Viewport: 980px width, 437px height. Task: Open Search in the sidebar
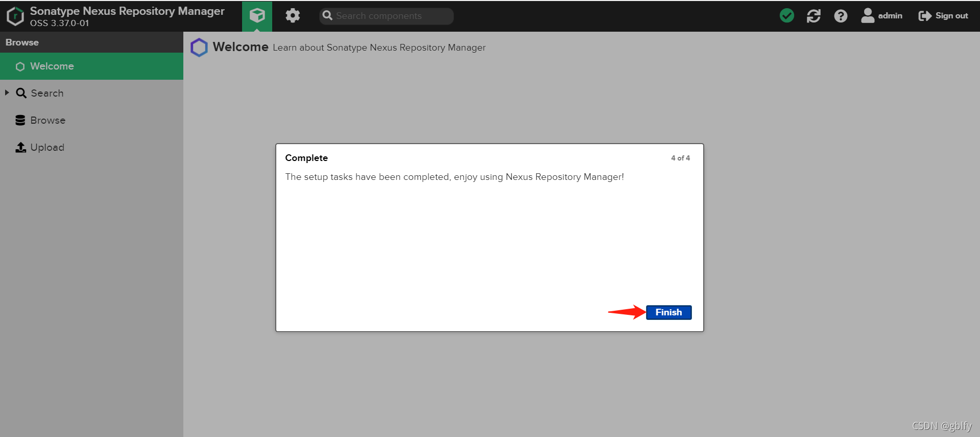[x=91, y=93]
